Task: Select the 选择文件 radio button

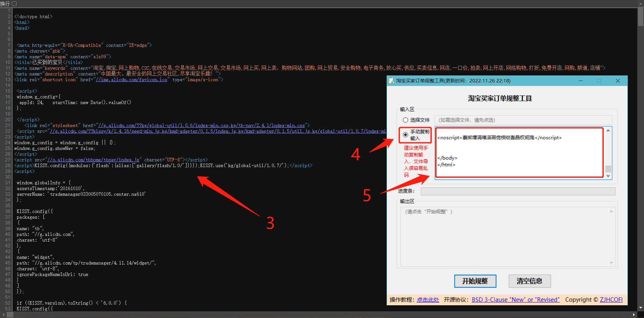Action: tap(405, 120)
